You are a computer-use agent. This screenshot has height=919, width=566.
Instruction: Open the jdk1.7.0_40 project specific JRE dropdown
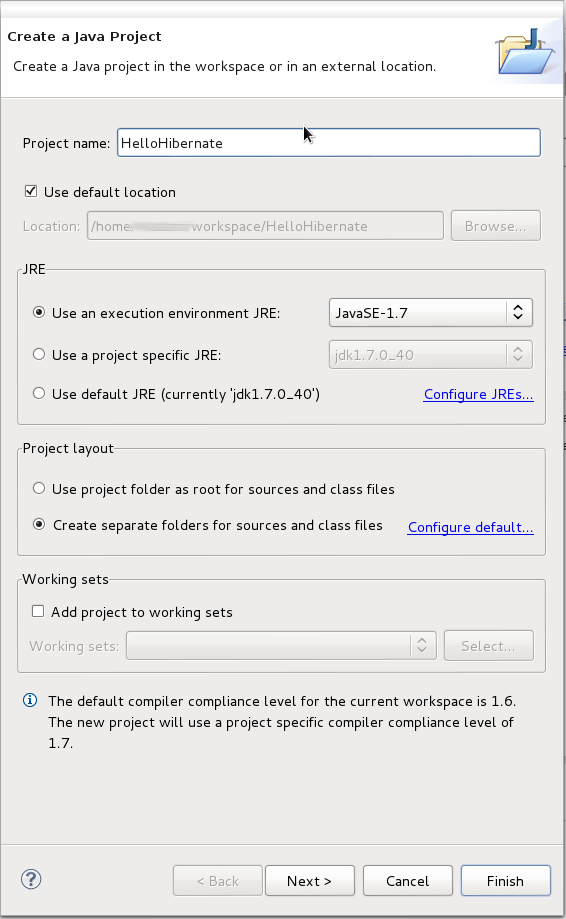(431, 355)
